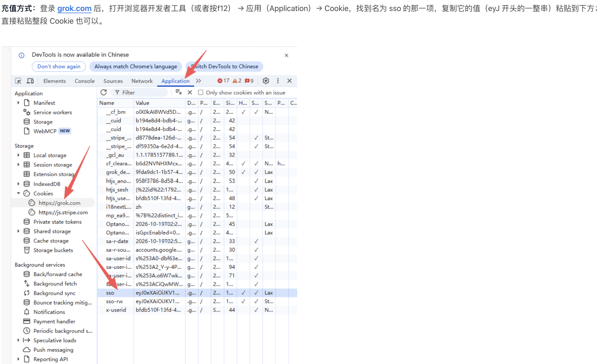This screenshot has width=609, height=364.
Task: Click the inspect element picker icon
Action: [18, 81]
